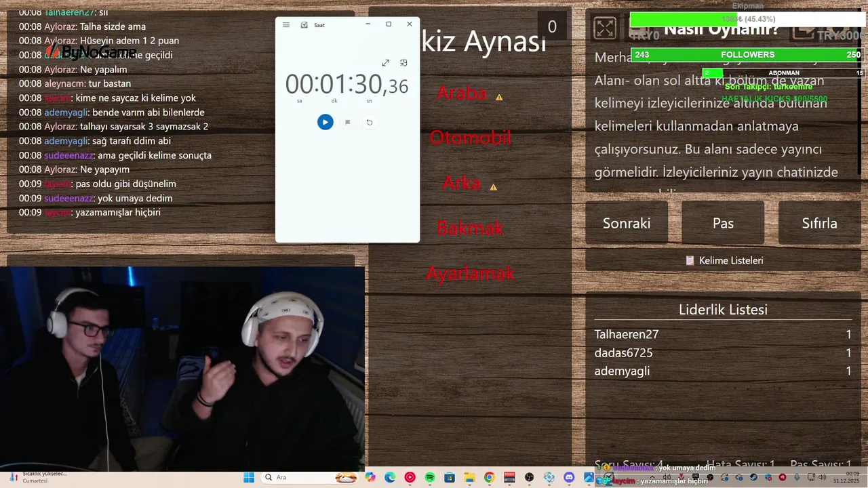Viewport: 868px width, 488px height.
Task: Open the Saat hamburger navigation menu
Action: pyautogui.click(x=286, y=24)
